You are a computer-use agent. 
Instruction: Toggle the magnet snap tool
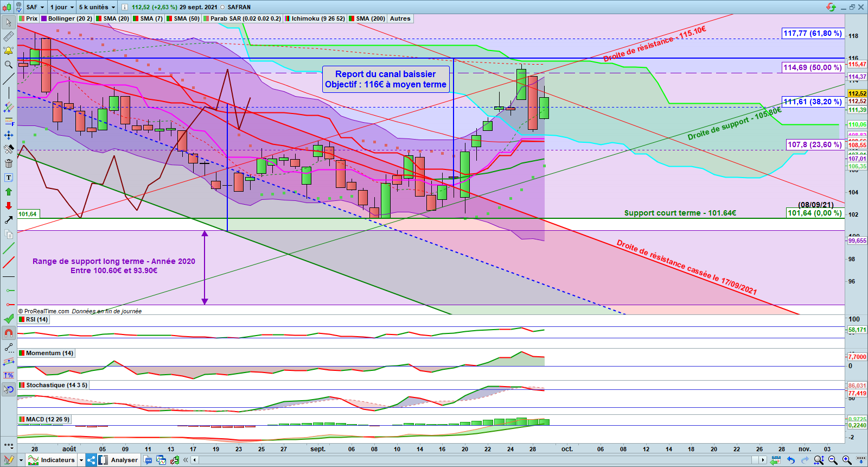pos(9,333)
